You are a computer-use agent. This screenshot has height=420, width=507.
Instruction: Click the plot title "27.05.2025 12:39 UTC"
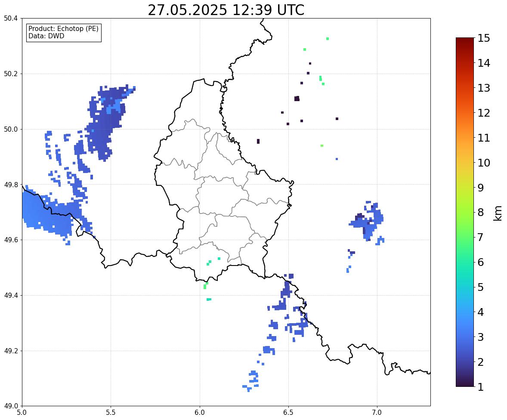(226, 10)
